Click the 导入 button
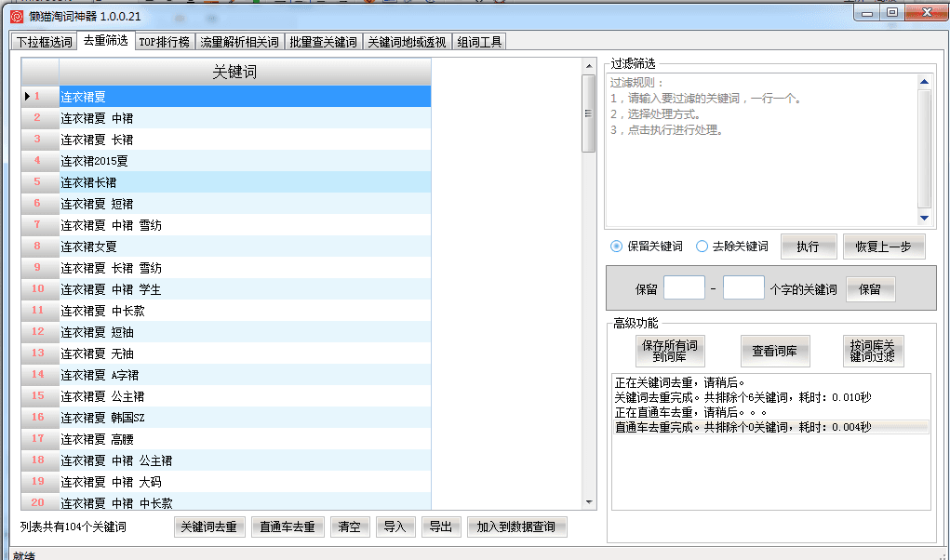 click(395, 527)
